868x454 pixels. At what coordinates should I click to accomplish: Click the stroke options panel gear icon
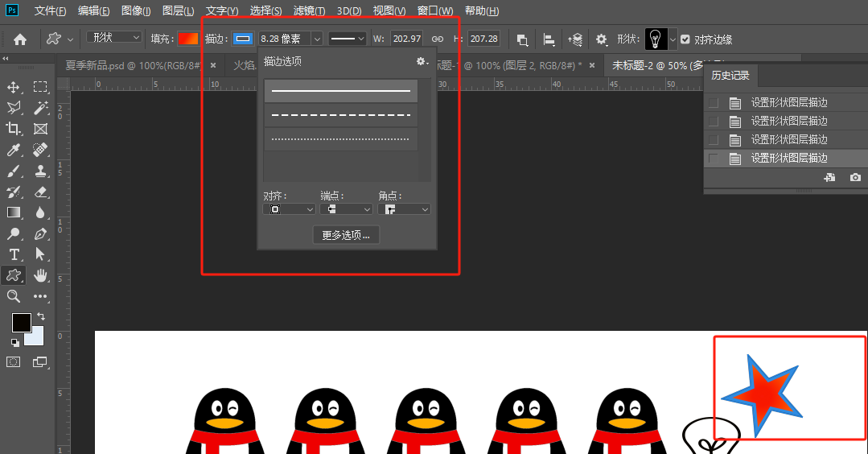click(x=422, y=61)
